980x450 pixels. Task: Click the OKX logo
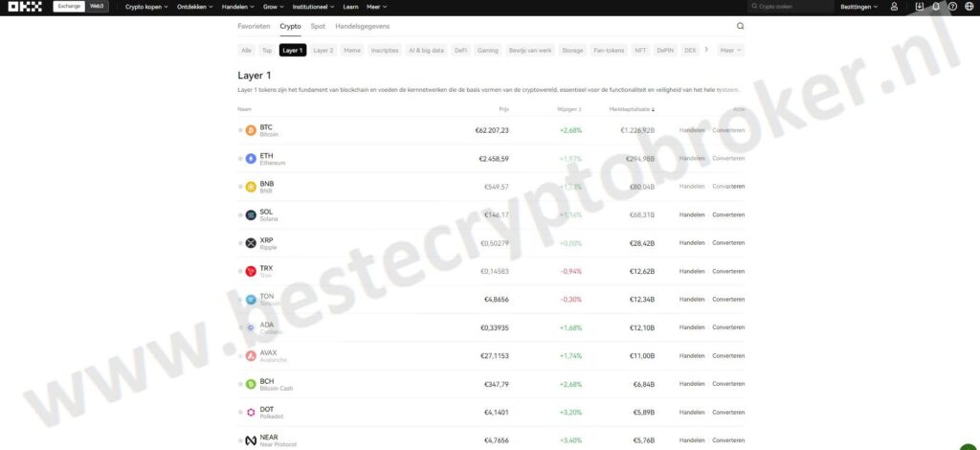(25, 7)
